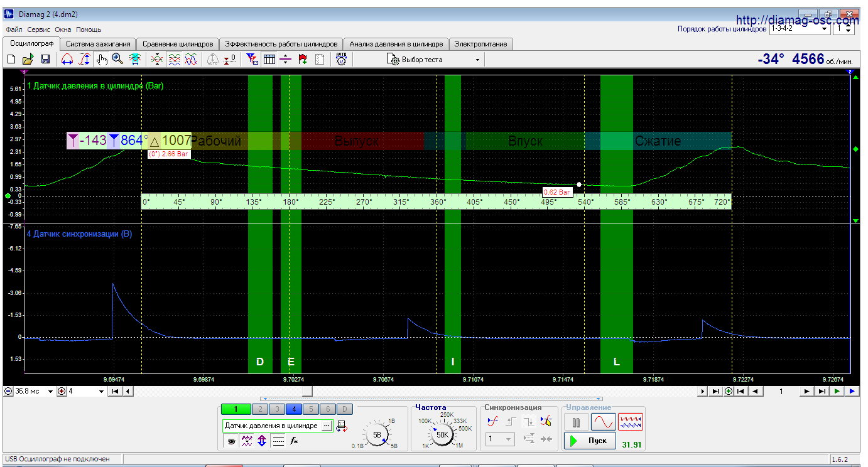Open the channel 4 selector dropdown
Screen dimensions: 868x467
pyautogui.click(x=86, y=391)
